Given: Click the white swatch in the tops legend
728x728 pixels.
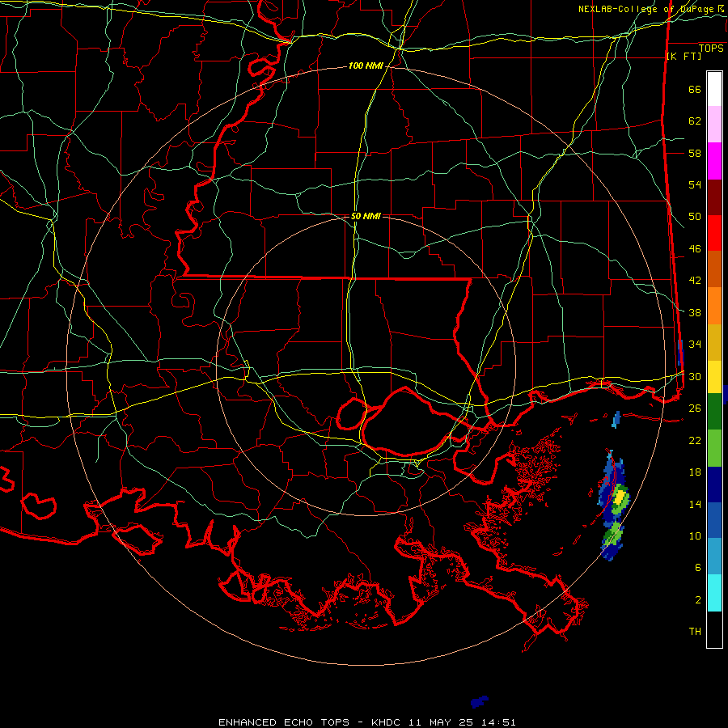Looking at the screenshot, I should pos(714,89).
